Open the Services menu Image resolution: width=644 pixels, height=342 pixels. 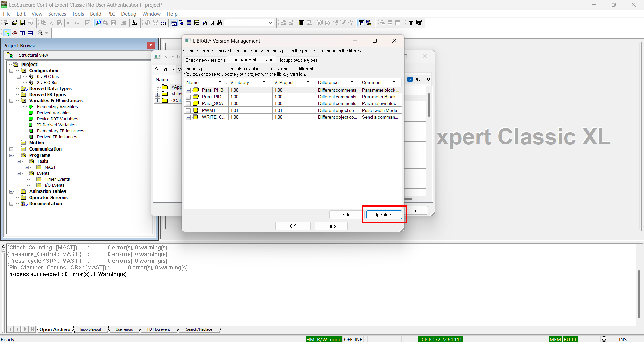click(x=57, y=14)
